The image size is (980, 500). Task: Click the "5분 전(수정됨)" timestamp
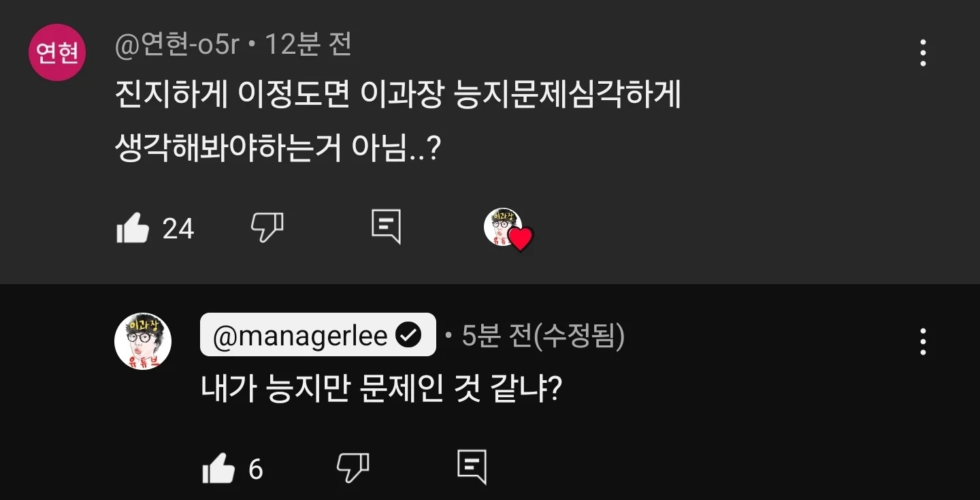pos(542,335)
